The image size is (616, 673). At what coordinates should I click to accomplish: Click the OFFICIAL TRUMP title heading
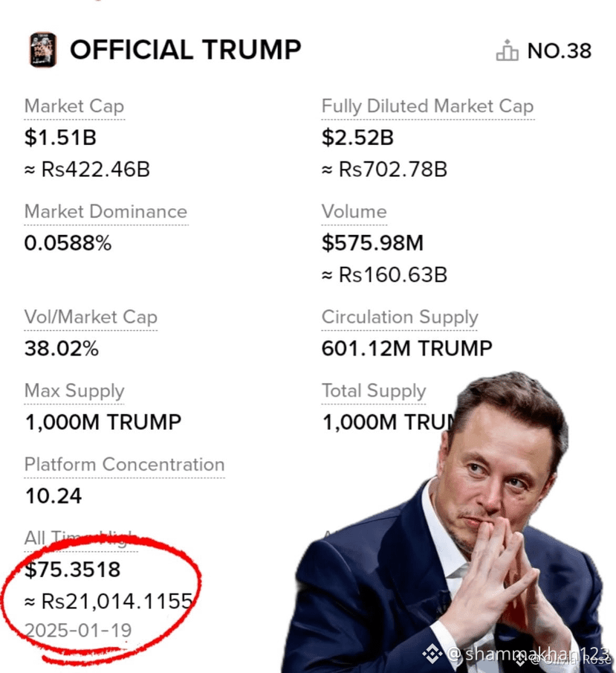pos(186,50)
